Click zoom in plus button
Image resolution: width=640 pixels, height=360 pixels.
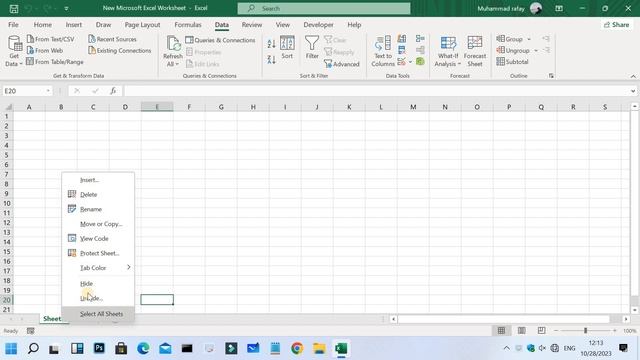pos(614,330)
